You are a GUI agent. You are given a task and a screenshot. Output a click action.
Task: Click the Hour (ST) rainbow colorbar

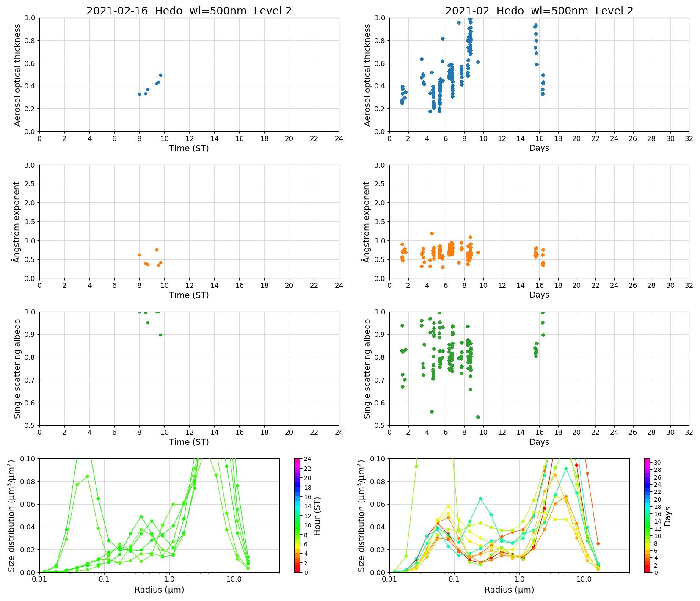point(298,516)
